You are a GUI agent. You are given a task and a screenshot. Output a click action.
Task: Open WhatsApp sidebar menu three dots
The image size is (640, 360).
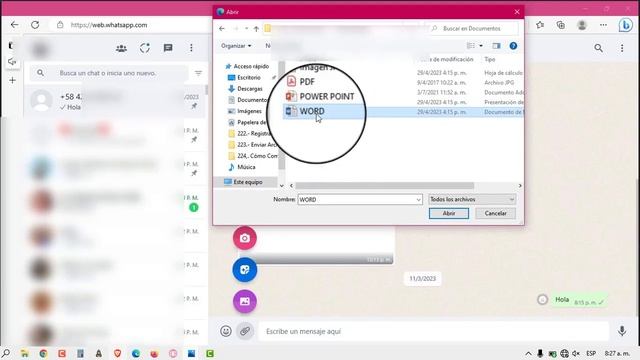[191, 48]
